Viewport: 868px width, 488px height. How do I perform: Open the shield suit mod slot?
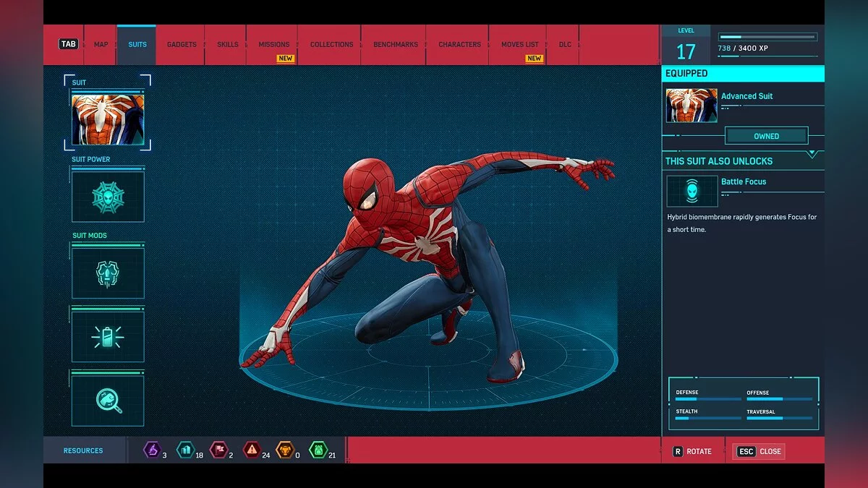click(107, 272)
